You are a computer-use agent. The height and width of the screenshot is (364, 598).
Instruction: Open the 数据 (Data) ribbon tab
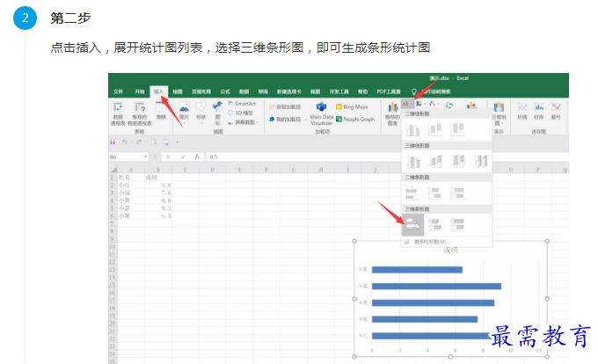[244, 91]
